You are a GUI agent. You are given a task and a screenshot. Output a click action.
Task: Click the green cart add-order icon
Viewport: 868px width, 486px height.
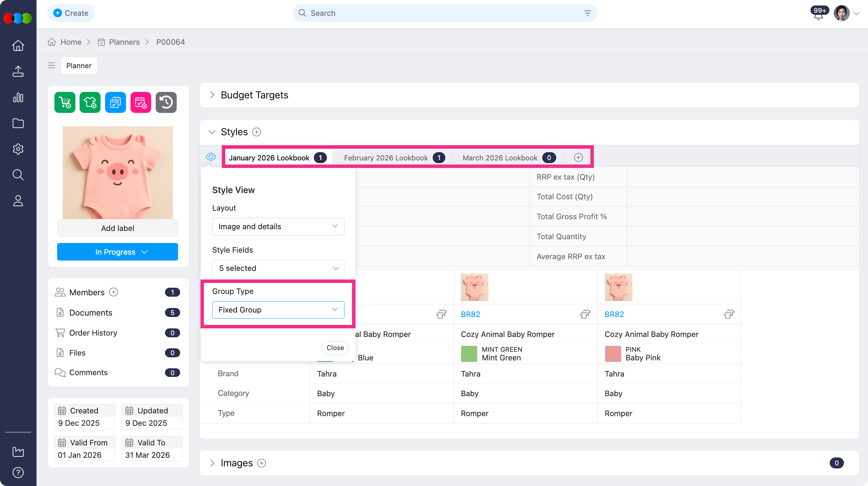65,102
